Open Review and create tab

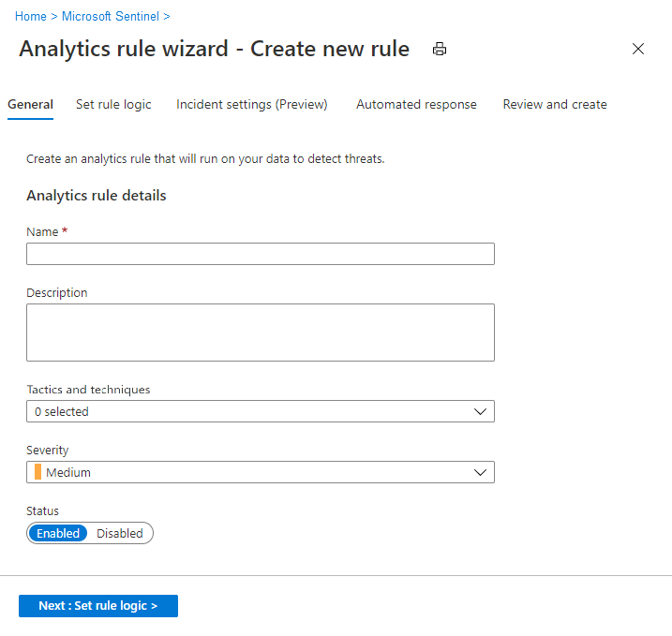(555, 105)
